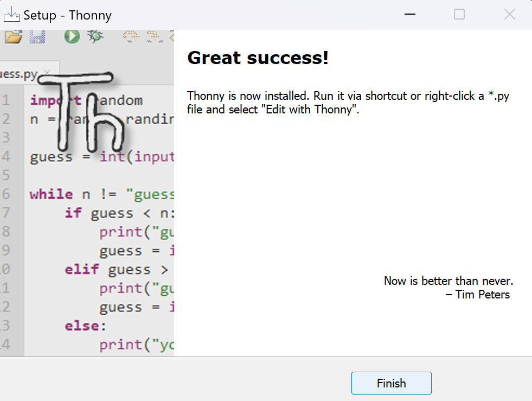Click Finish to complete the installation
The height and width of the screenshot is (401, 532).
[x=391, y=383]
